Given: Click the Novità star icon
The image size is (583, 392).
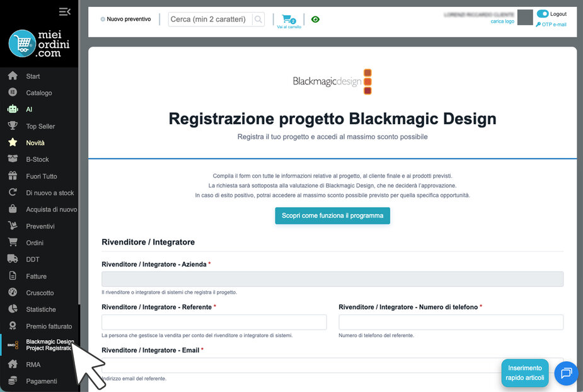Looking at the screenshot, I should (13, 142).
